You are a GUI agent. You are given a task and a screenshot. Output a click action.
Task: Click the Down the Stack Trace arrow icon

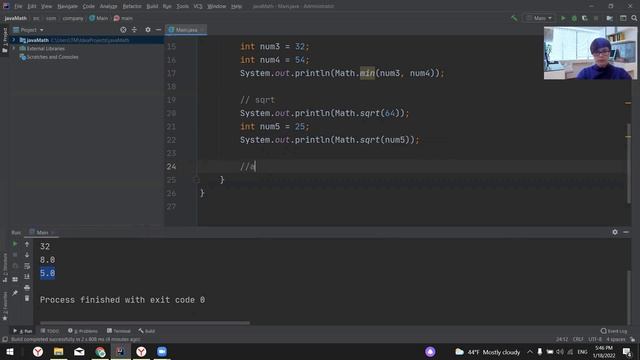coord(27,255)
